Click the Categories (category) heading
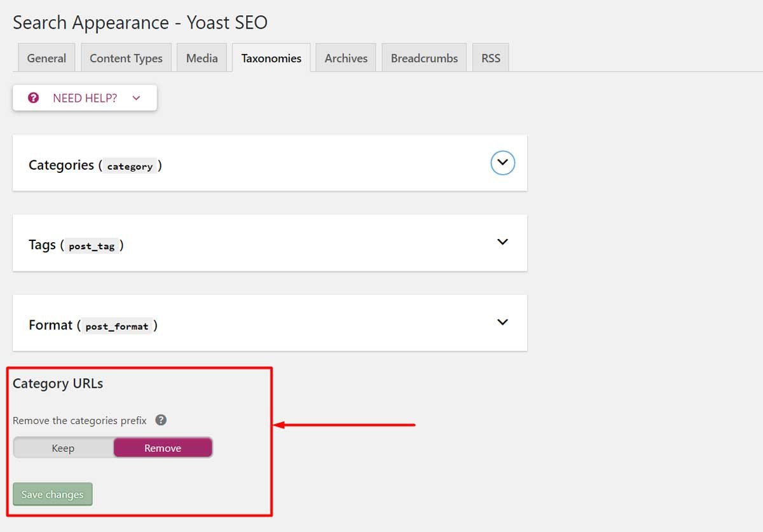 pyautogui.click(x=95, y=165)
